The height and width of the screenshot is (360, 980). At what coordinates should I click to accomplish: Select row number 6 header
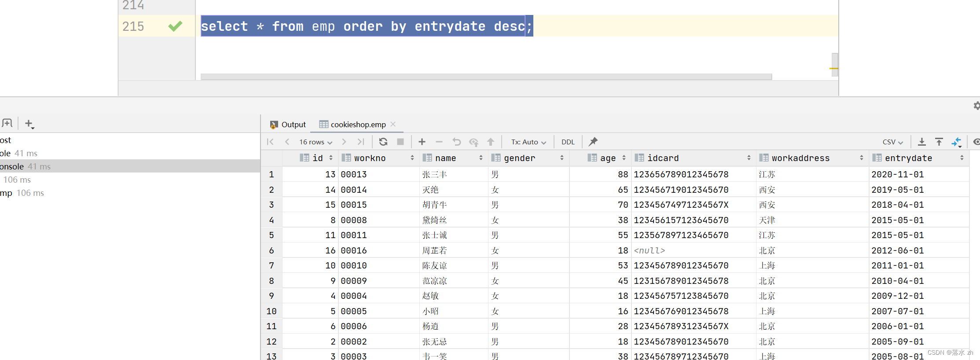coord(272,250)
